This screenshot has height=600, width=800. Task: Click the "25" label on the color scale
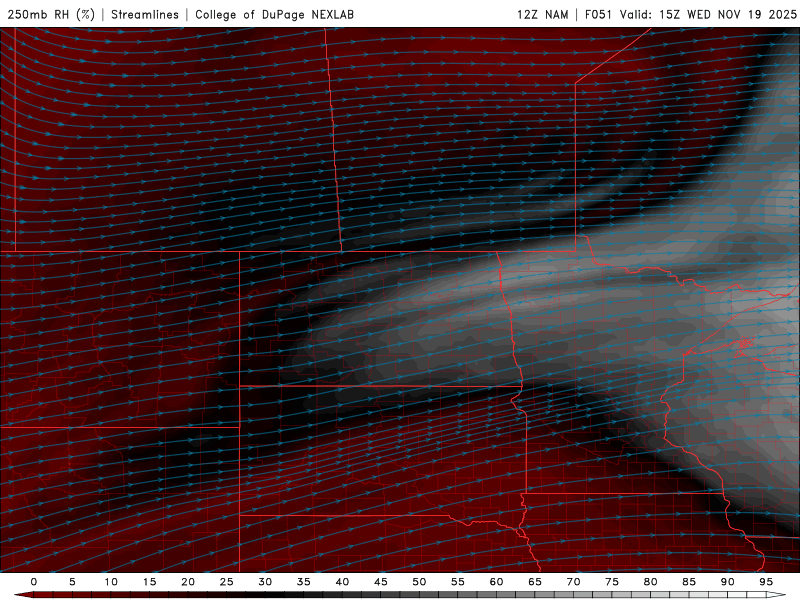pyautogui.click(x=226, y=582)
